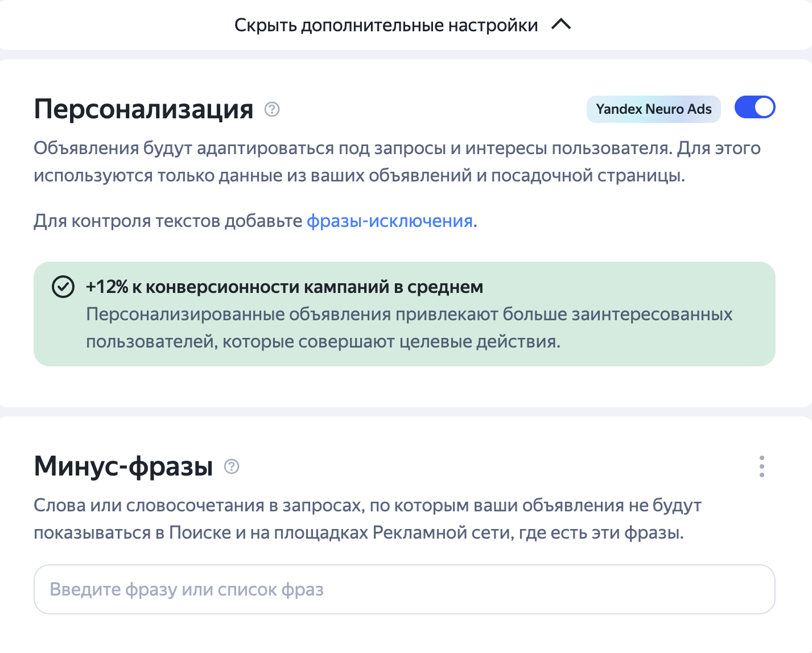Click the line mentioning посадочной страницы
The image size is (812, 653).
[359, 176]
